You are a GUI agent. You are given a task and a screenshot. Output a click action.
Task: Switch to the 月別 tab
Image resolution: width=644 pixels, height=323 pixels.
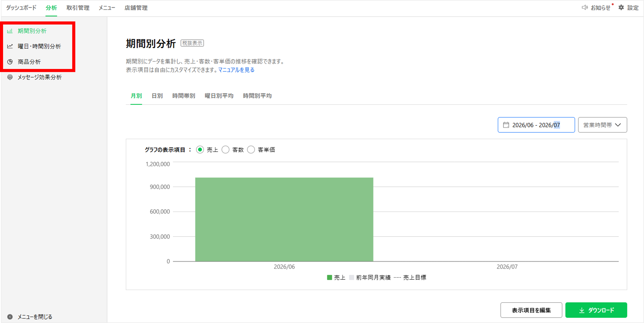coord(136,96)
